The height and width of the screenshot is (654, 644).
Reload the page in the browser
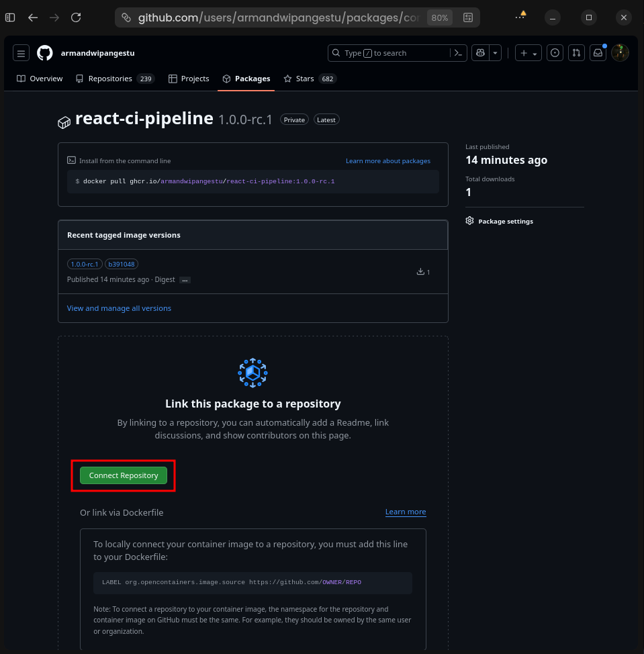tap(75, 17)
